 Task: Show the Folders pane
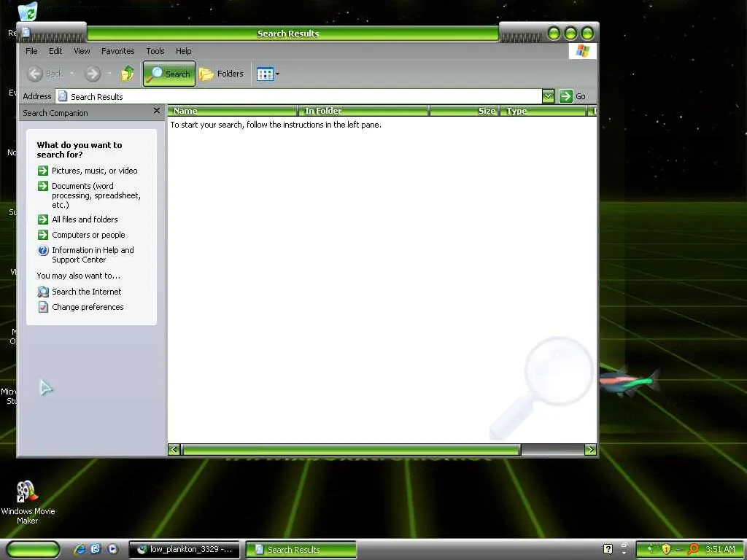pos(221,74)
